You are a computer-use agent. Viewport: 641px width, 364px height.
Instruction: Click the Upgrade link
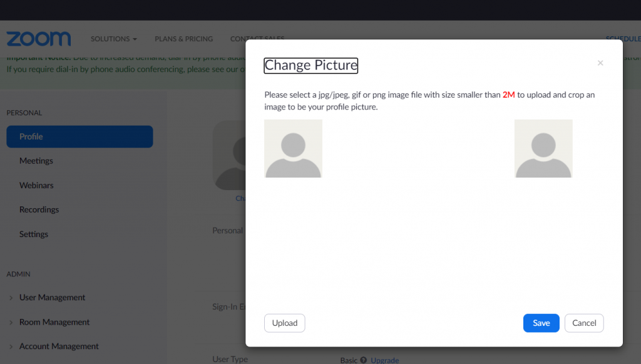click(384, 360)
